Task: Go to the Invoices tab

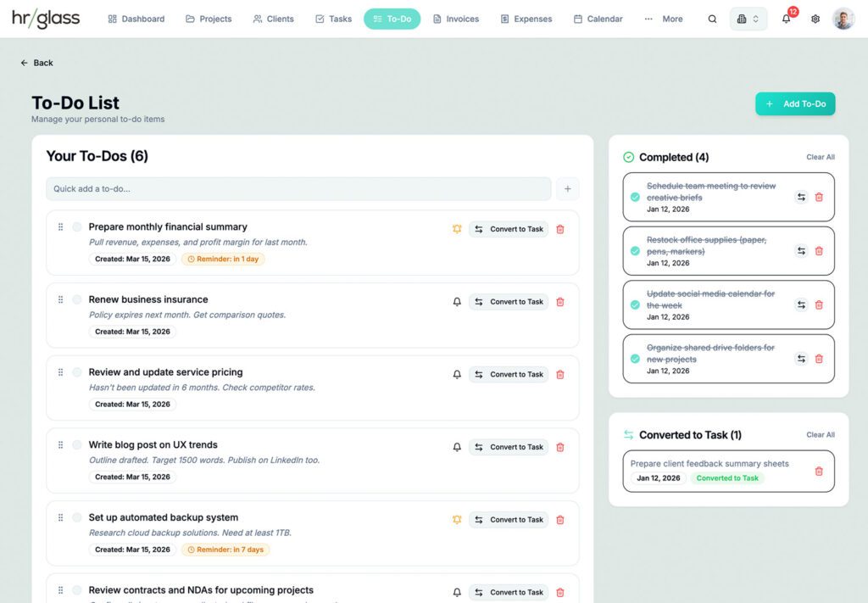Action: tap(456, 19)
